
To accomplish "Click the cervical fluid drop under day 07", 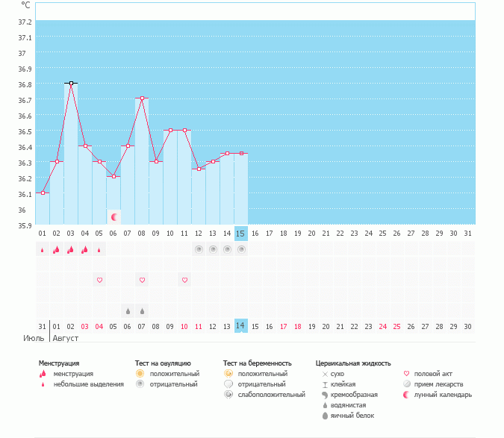I will tap(142, 310).
